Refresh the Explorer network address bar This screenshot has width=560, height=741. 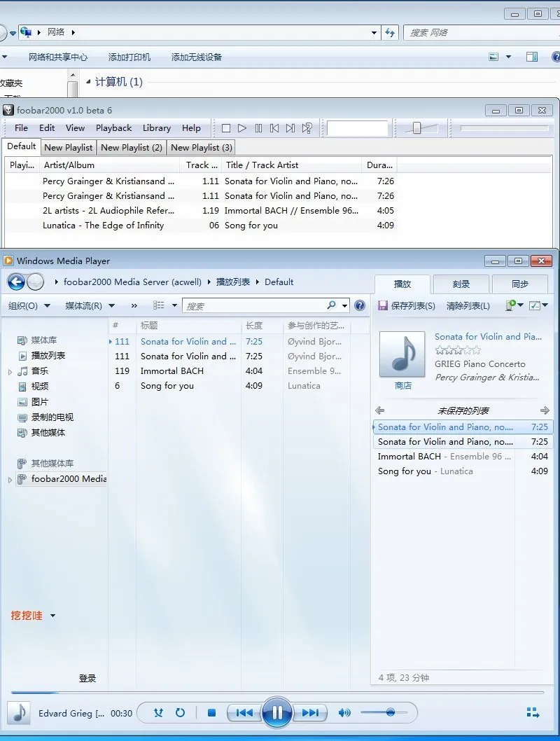click(389, 33)
